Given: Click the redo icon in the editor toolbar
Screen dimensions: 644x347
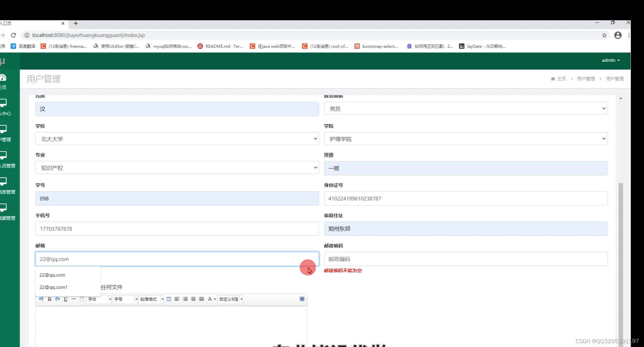Looking at the screenshot, I should click(58, 299).
